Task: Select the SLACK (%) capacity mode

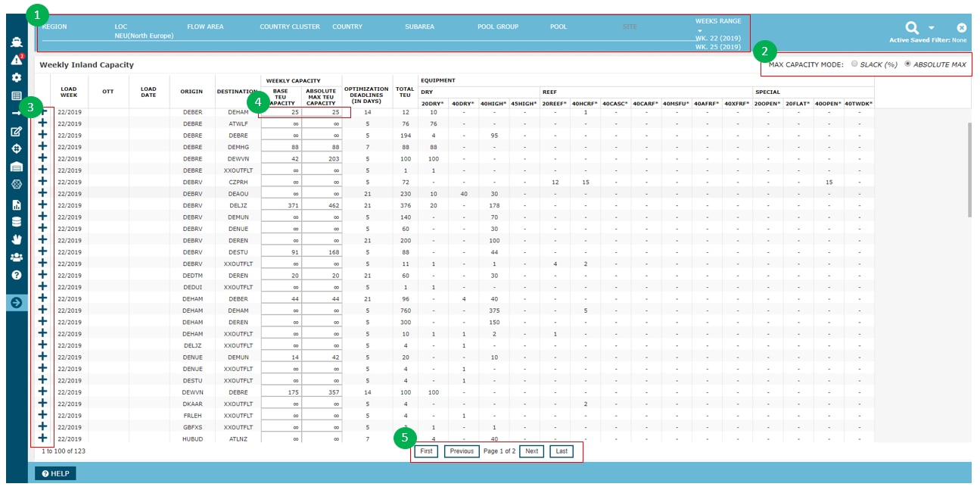Action: 854,64
